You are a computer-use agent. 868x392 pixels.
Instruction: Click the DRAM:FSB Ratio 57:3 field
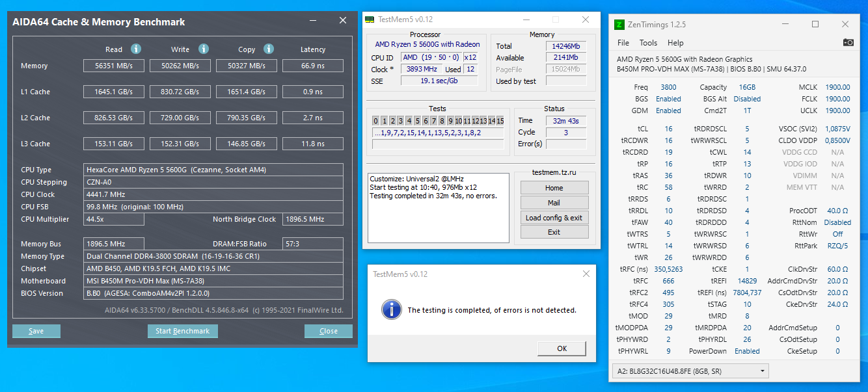313,244
